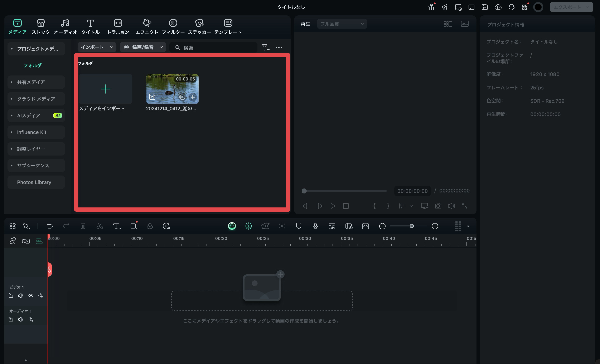The width and height of the screenshot is (600, 364).
Task: Click the trash delete icon
Action: pos(83,226)
